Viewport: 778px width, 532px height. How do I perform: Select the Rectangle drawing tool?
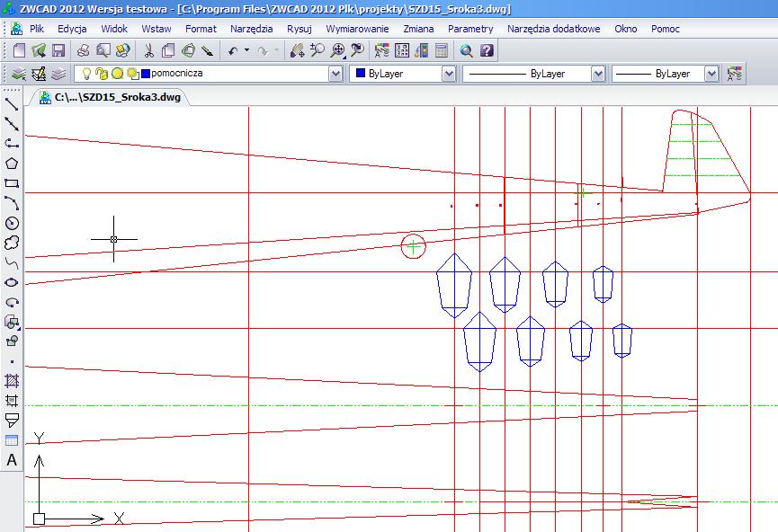click(12, 183)
